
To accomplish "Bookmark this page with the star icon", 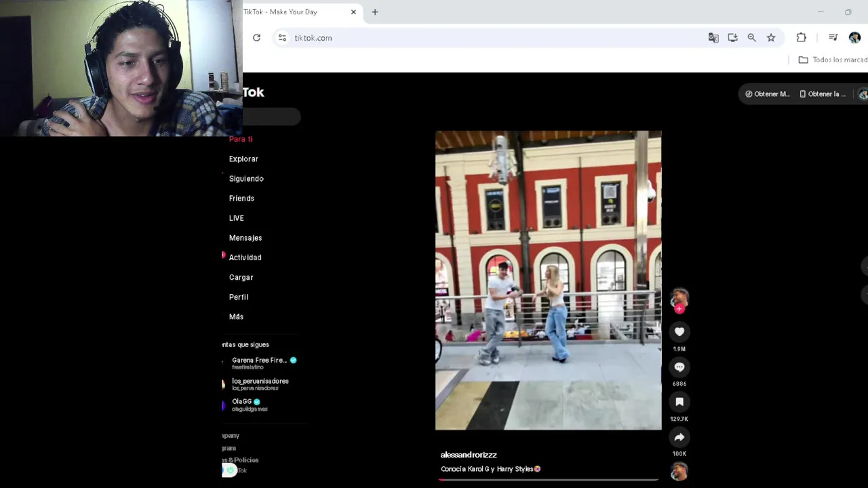I will point(771,38).
